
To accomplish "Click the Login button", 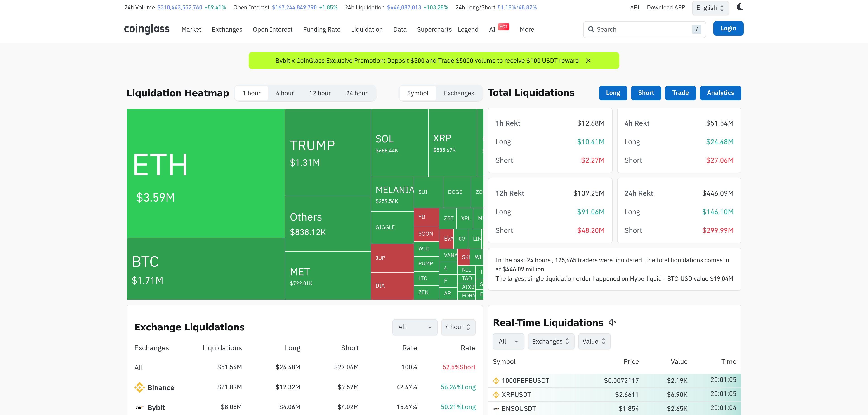I will (x=728, y=29).
